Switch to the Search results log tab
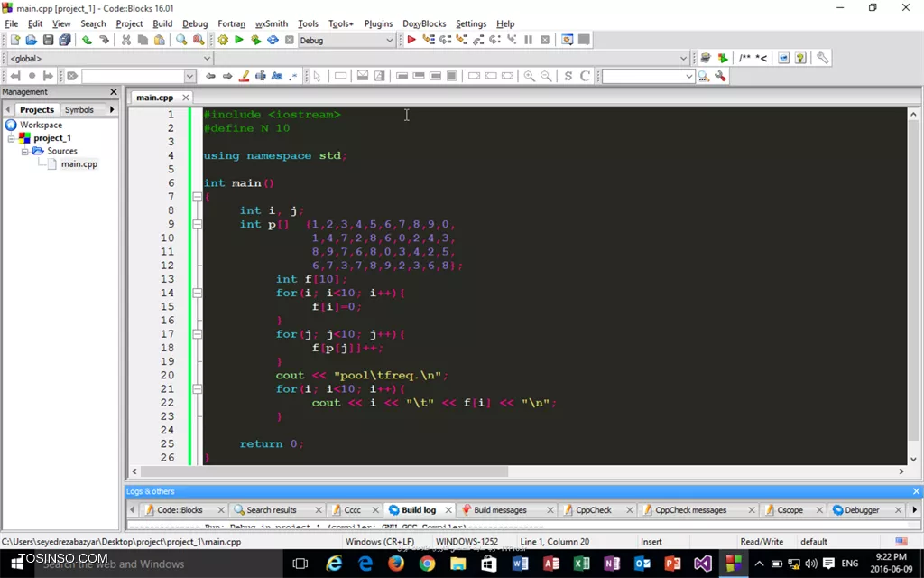This screenshot has width=924, height=578. point(271,510)
